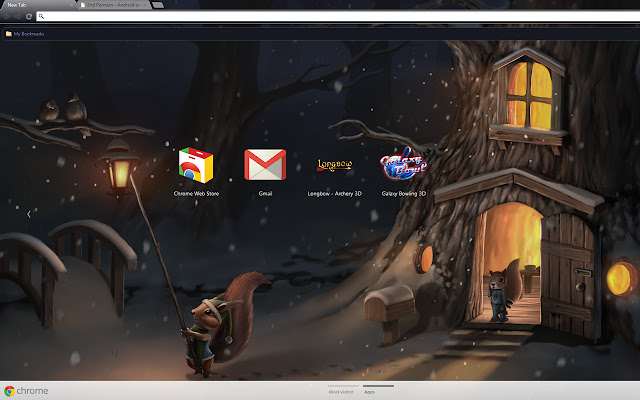
Task: Close the New Tab tab
Action: [x=72, y=5]
